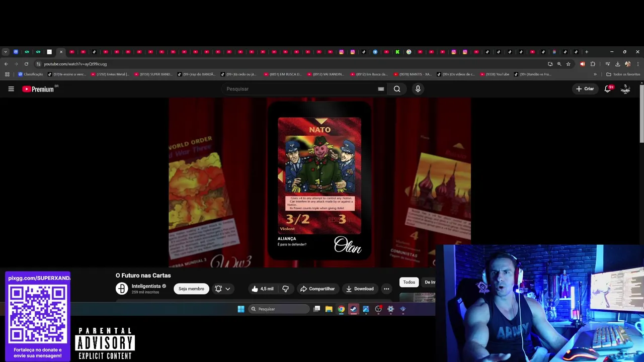The width and height of the screenshot is (644, 362).
Task: Open Todos os favoritos folder
Action: [x=623, y=74]
